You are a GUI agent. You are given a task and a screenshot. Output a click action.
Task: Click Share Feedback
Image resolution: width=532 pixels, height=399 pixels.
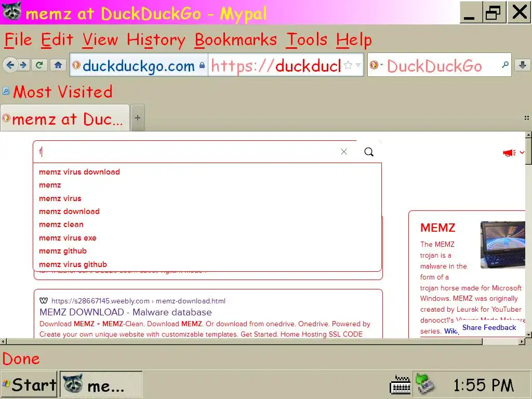coord(489,327)
